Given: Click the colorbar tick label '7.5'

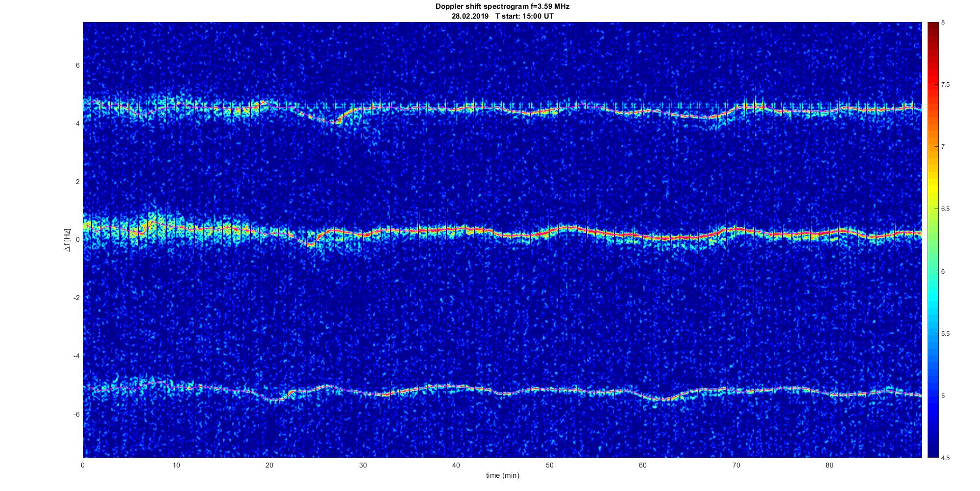Looking at the screenshot, I should [945, 85].
